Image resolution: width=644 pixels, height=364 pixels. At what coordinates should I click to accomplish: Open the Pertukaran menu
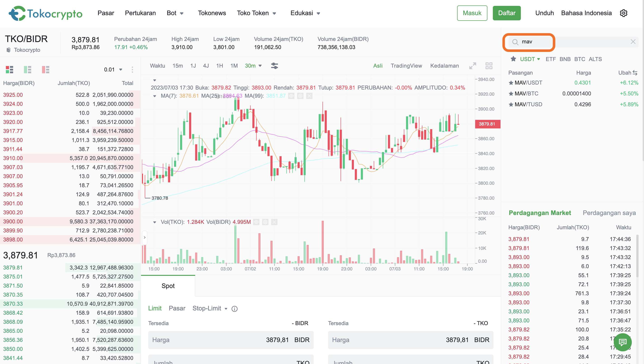coord(140,13)
